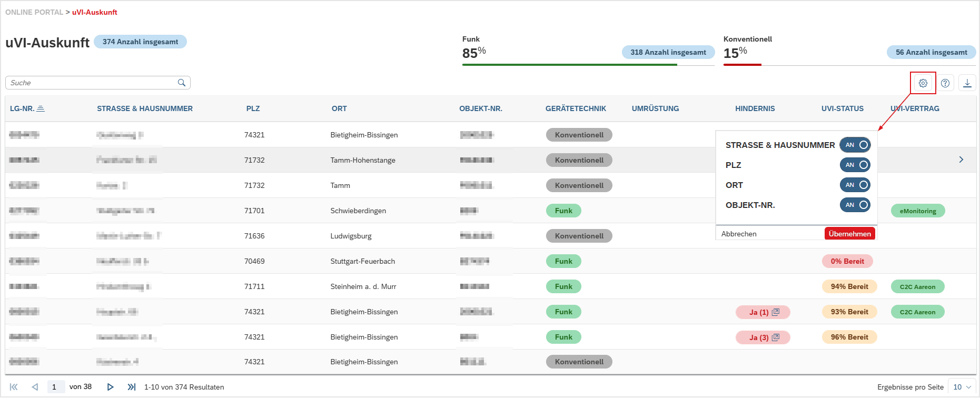The height and width of the screenshot is (398, 980).
Task: Go to the last page
Action: 132,387
